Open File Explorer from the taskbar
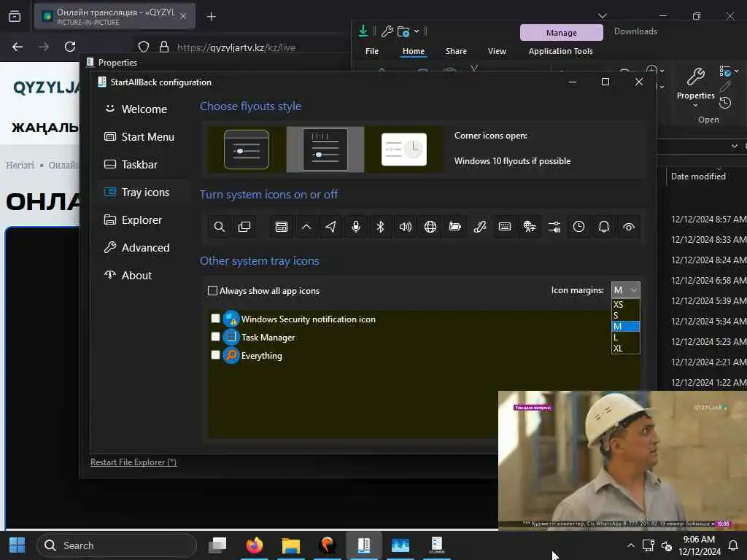Image resolution: width=747 pixels, height=560 pixels. click(x=290, y=545)
